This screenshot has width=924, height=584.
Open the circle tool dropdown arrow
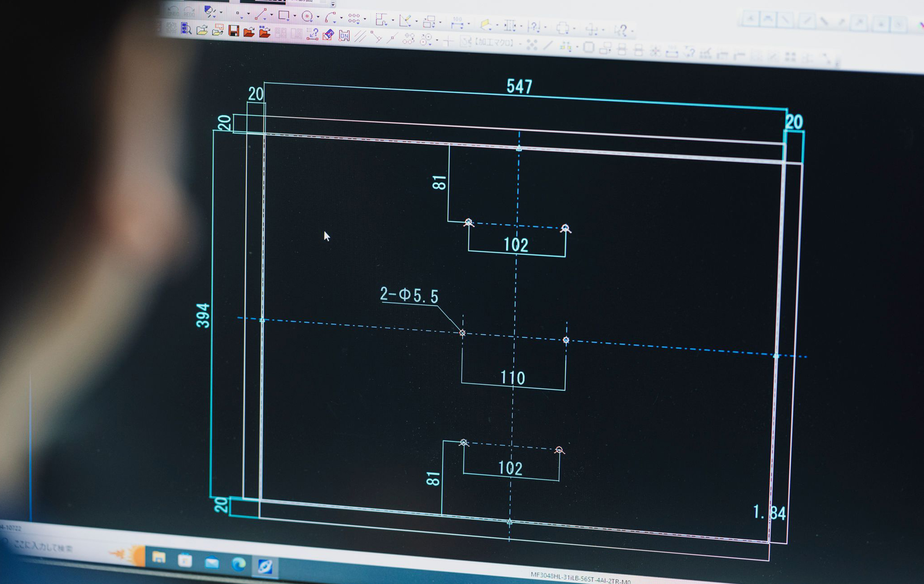tap(318, 17)
